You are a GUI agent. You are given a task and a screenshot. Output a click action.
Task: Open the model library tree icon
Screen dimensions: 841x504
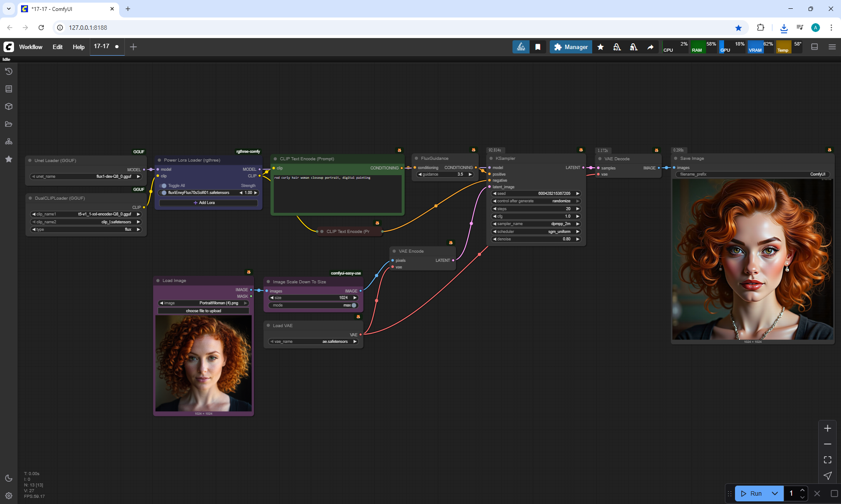9,141
